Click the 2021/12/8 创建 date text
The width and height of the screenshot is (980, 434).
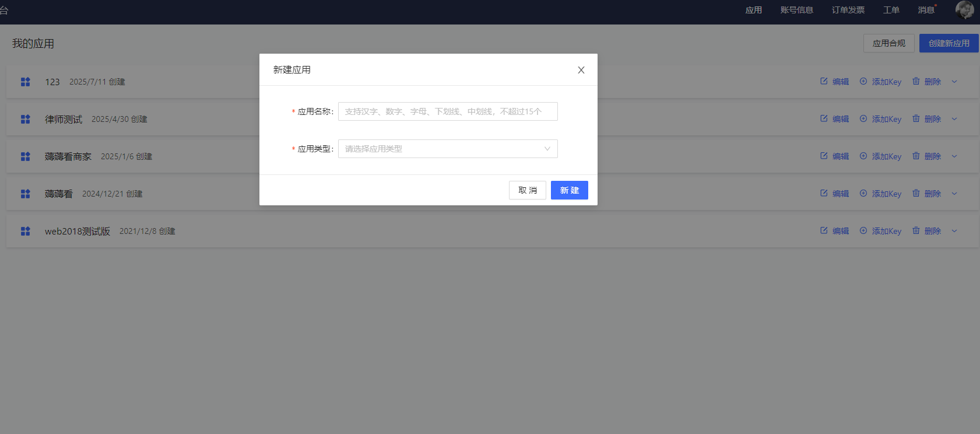pyautogui.click(x=147, y=231)
